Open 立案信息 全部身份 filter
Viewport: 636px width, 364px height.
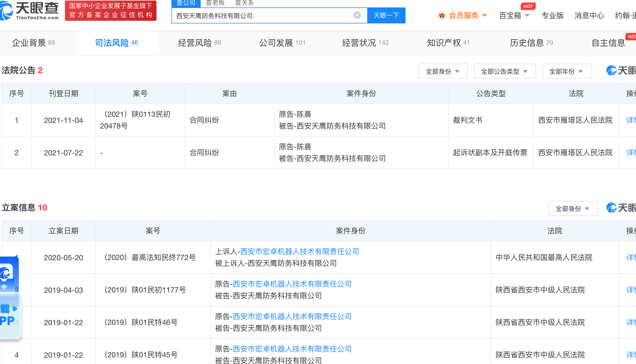573,209
